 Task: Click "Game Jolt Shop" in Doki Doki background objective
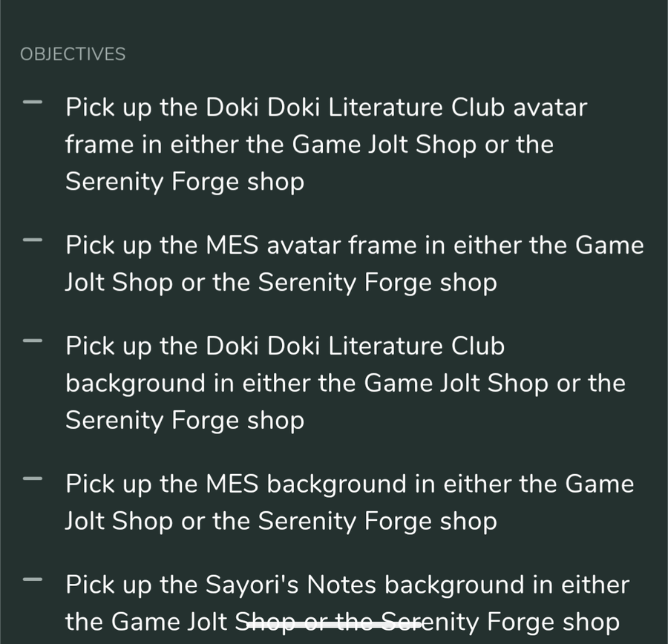click(456, 384)
